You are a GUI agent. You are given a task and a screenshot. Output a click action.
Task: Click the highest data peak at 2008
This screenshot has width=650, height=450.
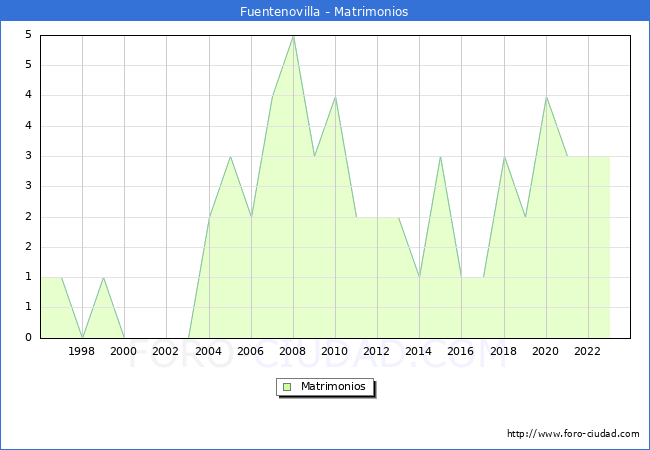(x=293, y=37)
